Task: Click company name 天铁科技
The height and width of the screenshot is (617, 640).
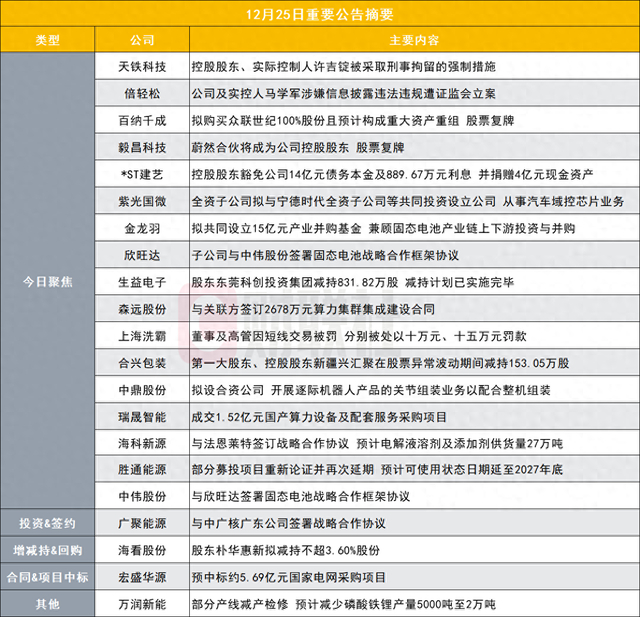Action: click(142, 67)
